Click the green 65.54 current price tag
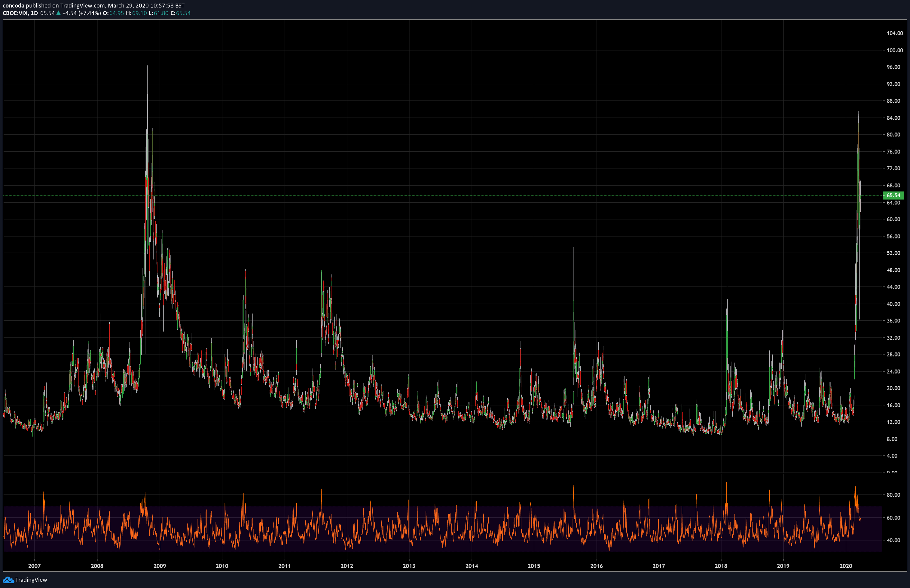Image resolution: width=910 pixels, height=588 pixels. pos(893,195)
